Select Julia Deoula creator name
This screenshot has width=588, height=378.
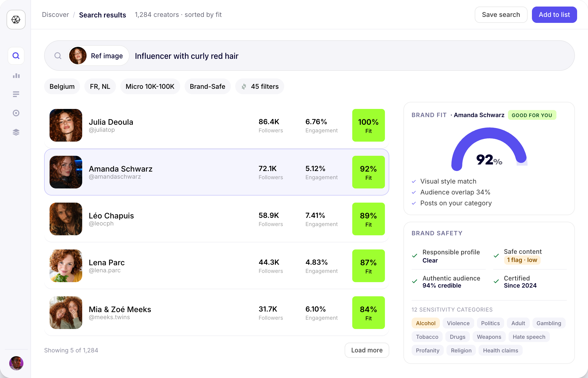click(111, 122)
